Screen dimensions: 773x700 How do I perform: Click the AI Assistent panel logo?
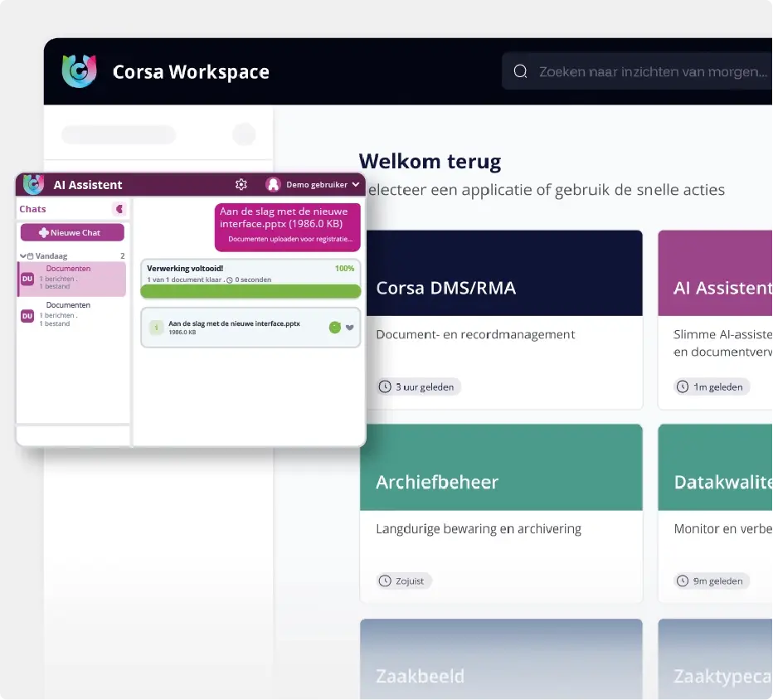click(33, 184)
